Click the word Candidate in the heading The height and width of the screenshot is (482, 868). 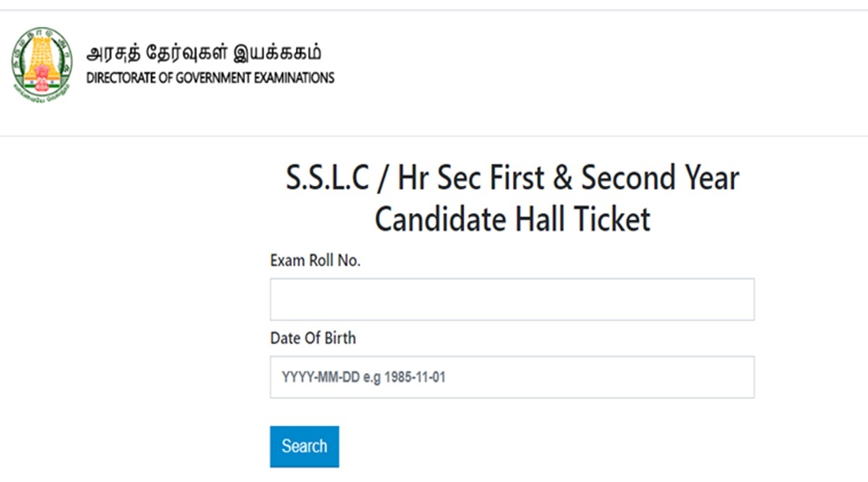point(439,220)
